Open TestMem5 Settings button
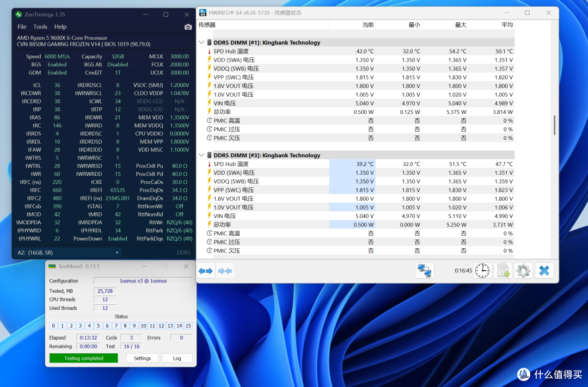Image resolution: width=588 pixels, height=387 pixels. point(142,358)
